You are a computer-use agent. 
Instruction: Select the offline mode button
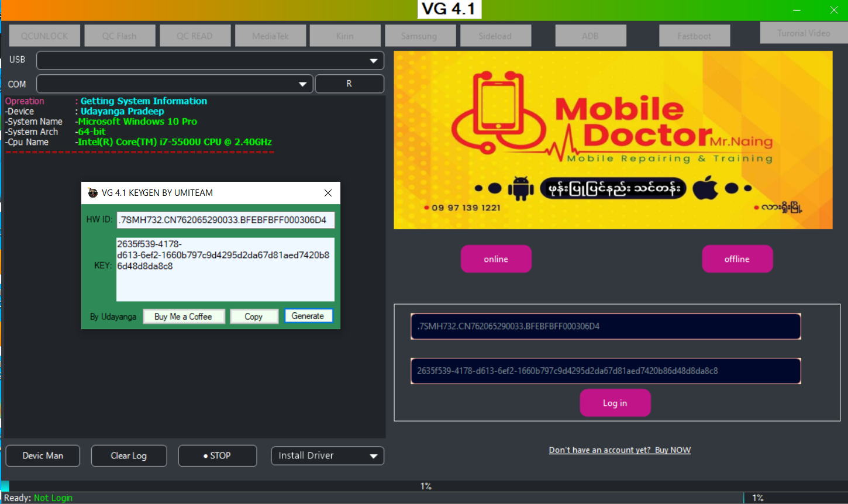pos(737,259)
